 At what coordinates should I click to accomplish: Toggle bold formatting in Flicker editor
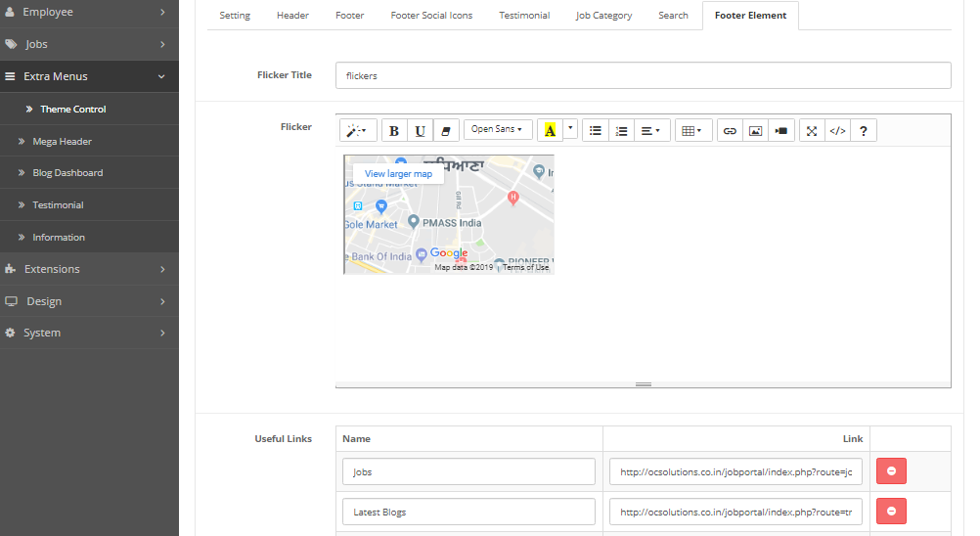click(x=394, y=130)
